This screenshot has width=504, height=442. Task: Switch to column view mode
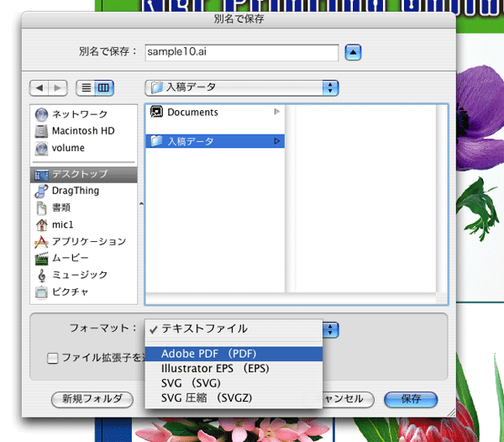[104, 87]
